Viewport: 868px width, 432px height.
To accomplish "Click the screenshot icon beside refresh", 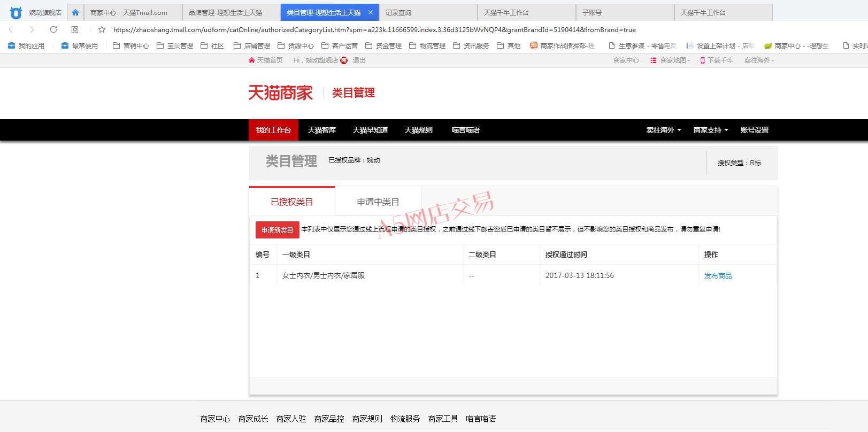I will (x=75, y=29).
